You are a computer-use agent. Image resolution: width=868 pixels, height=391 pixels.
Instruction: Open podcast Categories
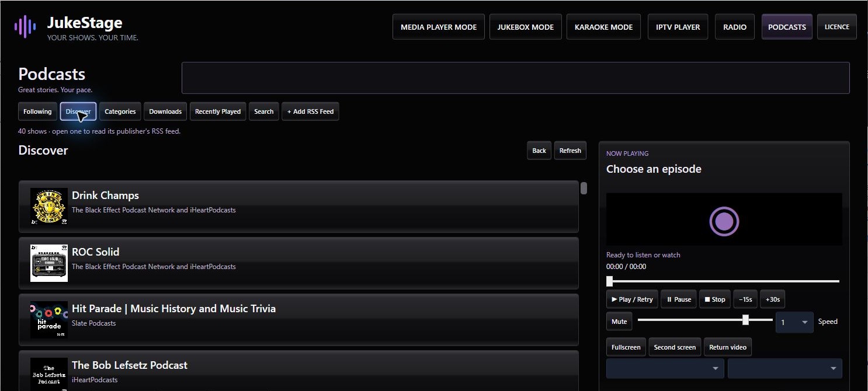(120, 111)
